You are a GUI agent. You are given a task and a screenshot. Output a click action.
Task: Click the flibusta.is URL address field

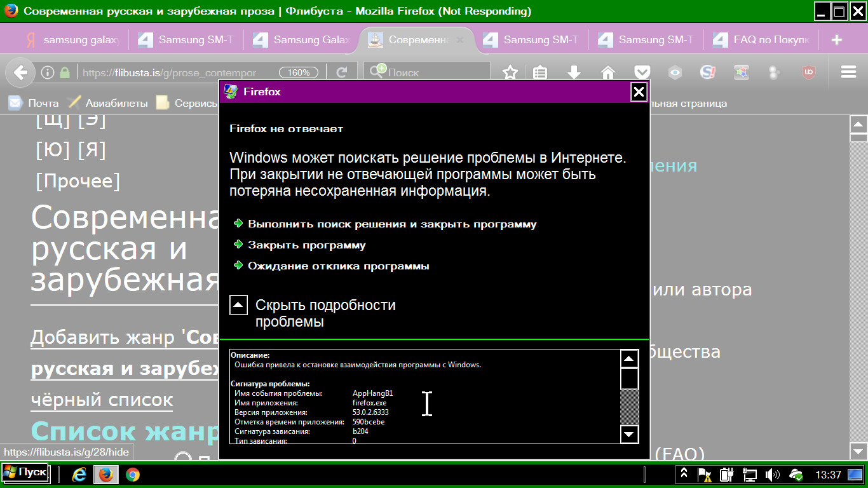(x=169, y=72)
